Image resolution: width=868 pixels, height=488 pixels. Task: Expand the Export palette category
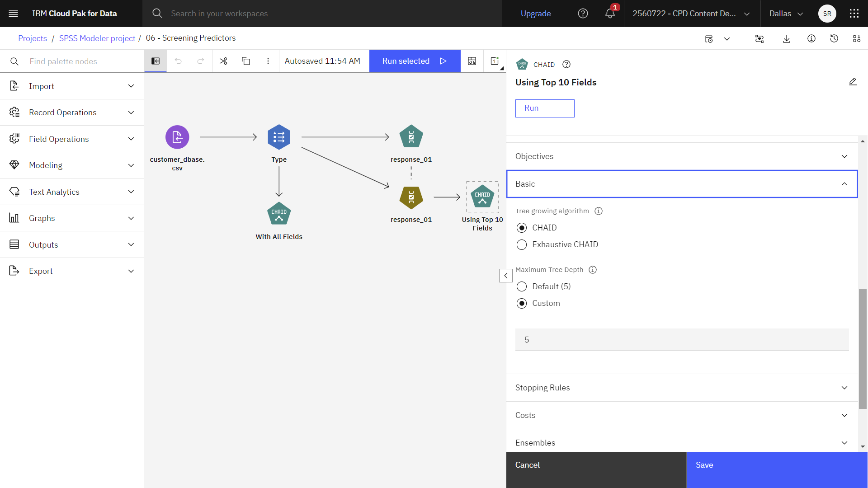point(72,271)
